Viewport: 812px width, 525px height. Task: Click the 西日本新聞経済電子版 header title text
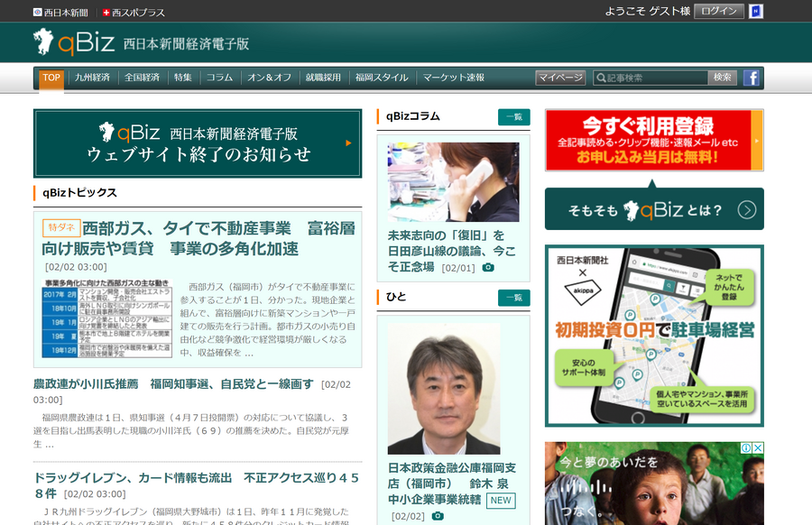tap(187, 44)
